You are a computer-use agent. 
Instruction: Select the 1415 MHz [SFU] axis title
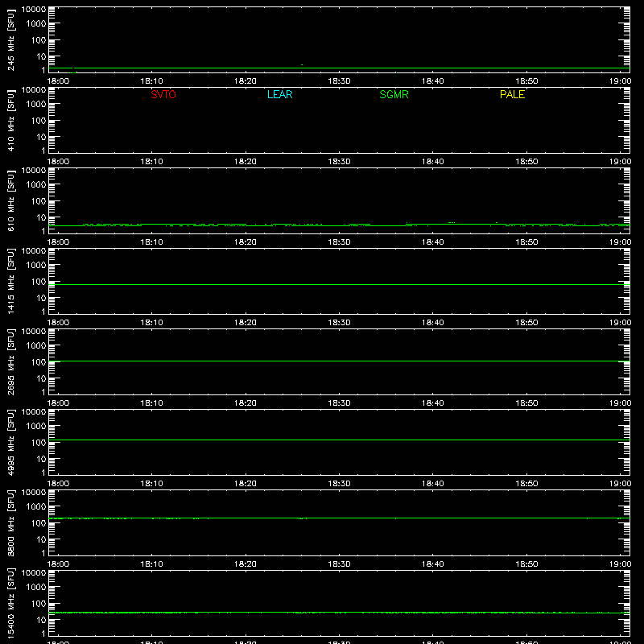(x=11, y=282)
